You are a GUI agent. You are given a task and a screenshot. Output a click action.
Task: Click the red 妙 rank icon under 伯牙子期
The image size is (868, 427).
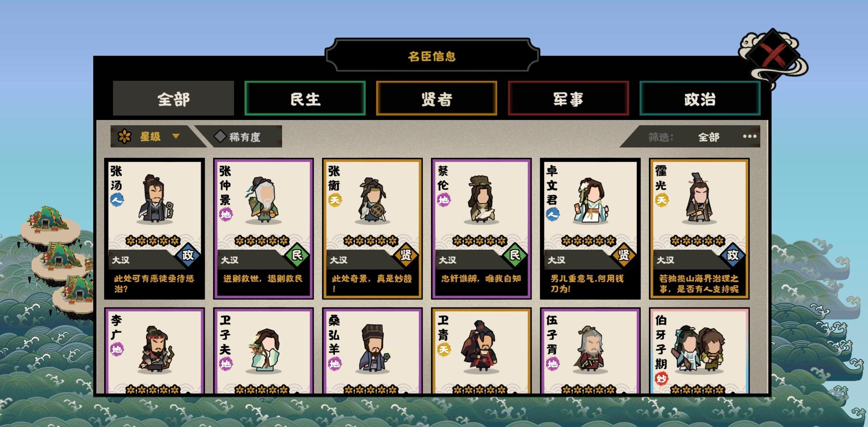point(661,379)
